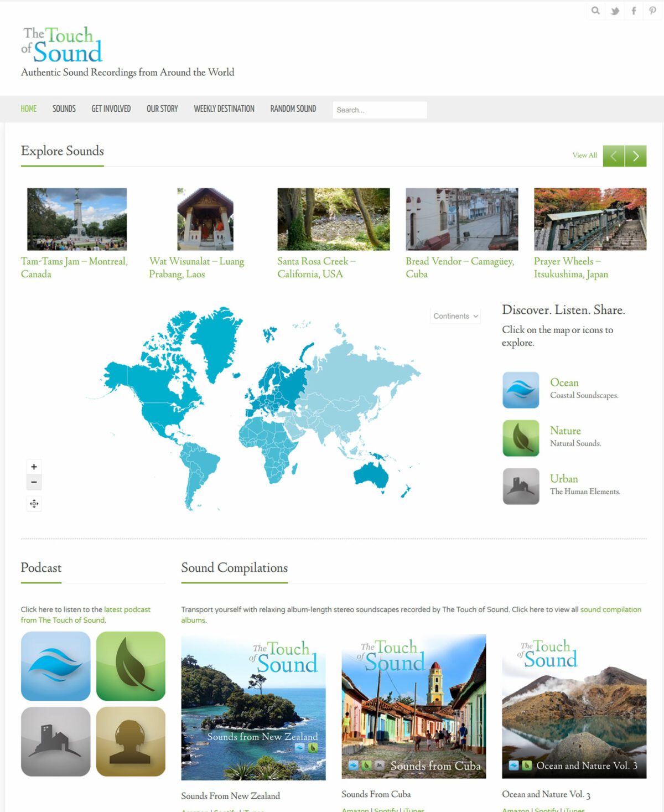Open the gray urban podcast icon
Screen dimensions: 664x812
click(55, 742)
